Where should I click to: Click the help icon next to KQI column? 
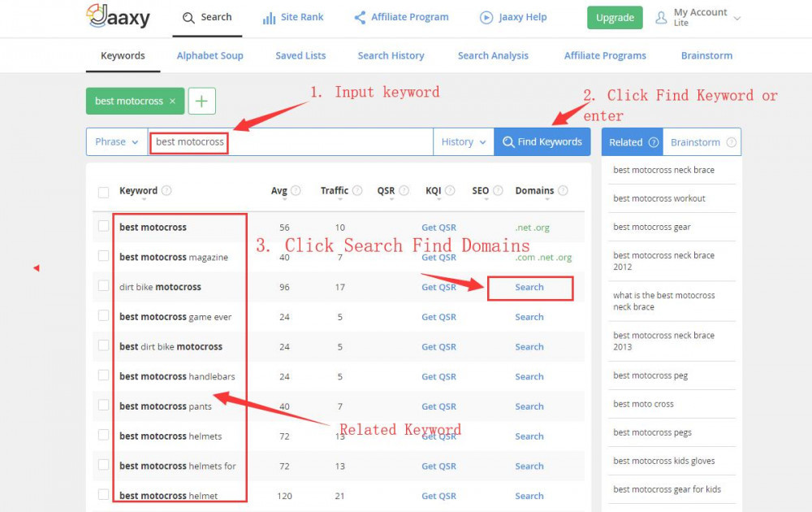click(450, 191)
